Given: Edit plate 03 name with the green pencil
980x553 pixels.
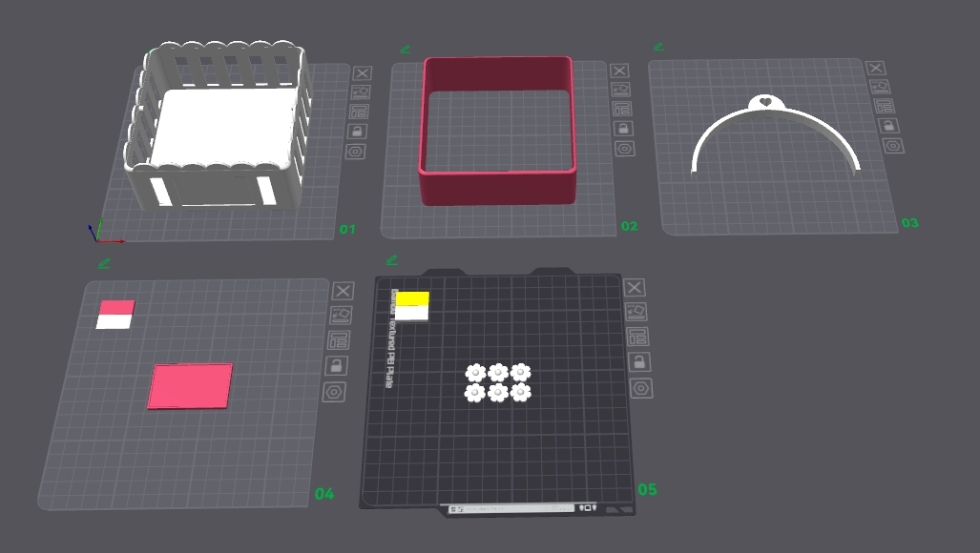Looking at the screenshot, I should point(658,47).
